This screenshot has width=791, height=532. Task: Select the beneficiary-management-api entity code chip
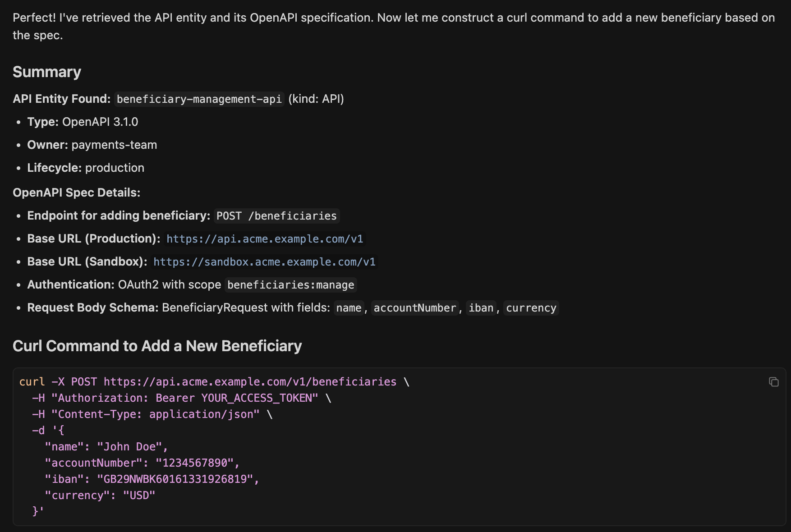tap(199, 99)
